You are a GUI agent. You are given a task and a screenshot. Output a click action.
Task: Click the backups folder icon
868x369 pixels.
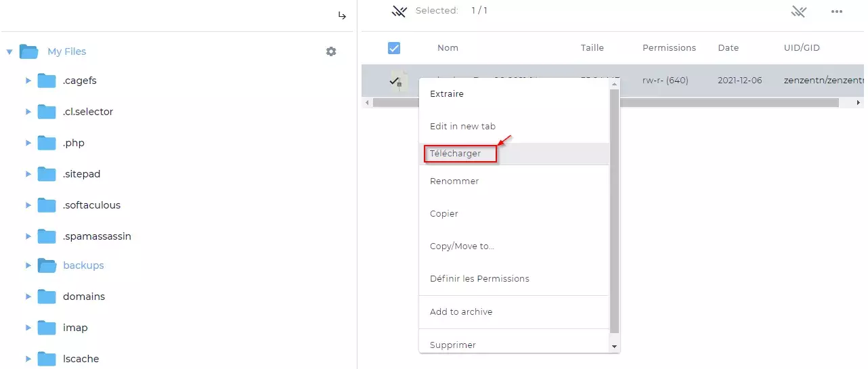tap(47, 265)
